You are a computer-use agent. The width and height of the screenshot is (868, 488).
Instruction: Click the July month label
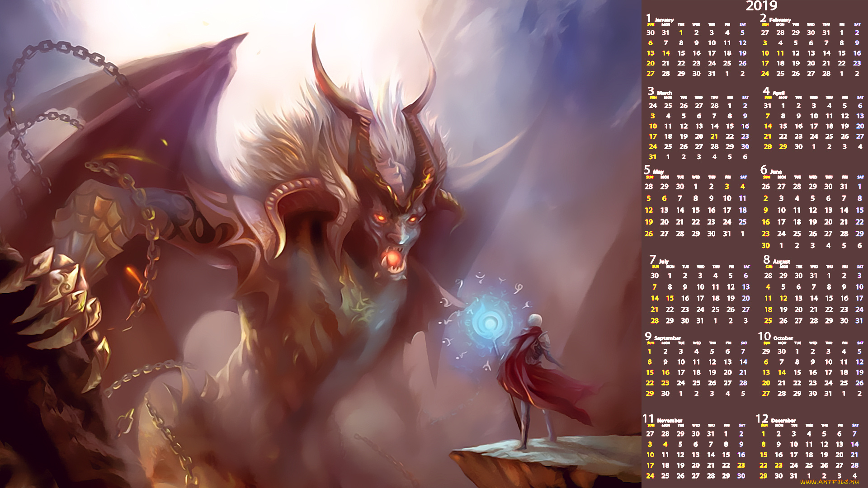coord(663,262)
